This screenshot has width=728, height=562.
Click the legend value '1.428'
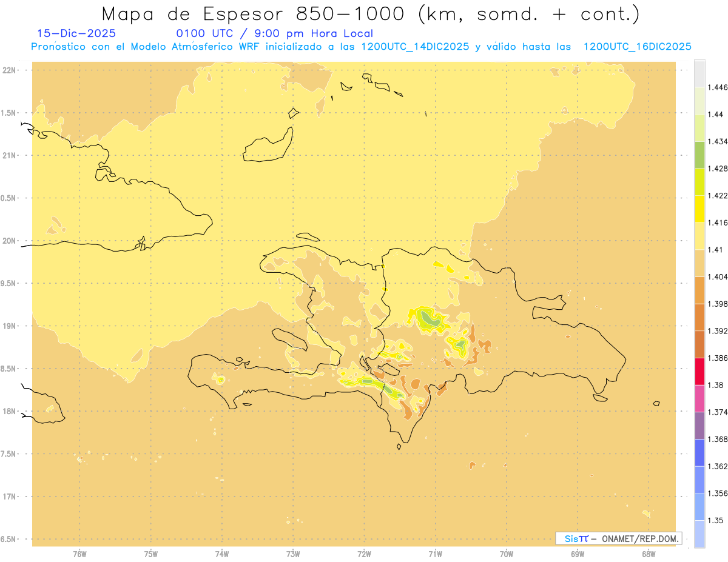coord(718,169)
